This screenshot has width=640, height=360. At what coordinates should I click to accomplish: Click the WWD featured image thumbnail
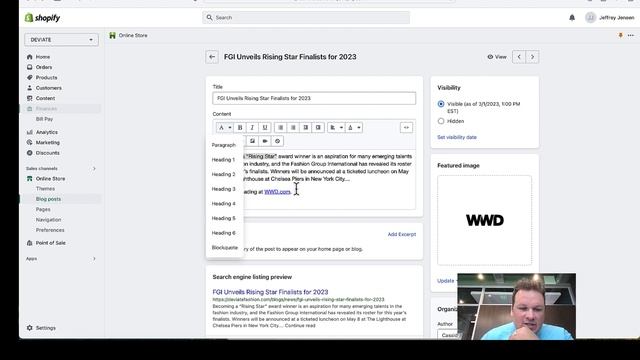484,220
